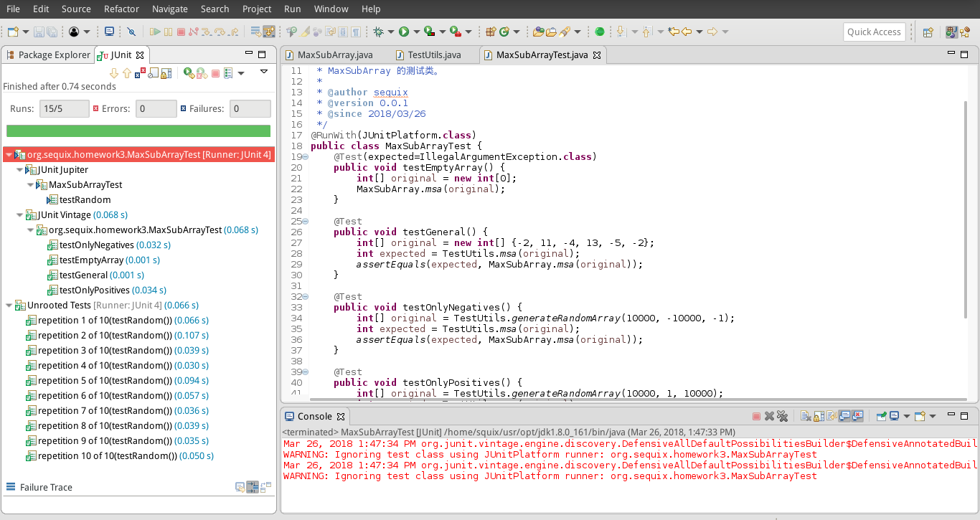Switch to Package Explorer tab
980x520 pixels.
click(x=48, y=55)
